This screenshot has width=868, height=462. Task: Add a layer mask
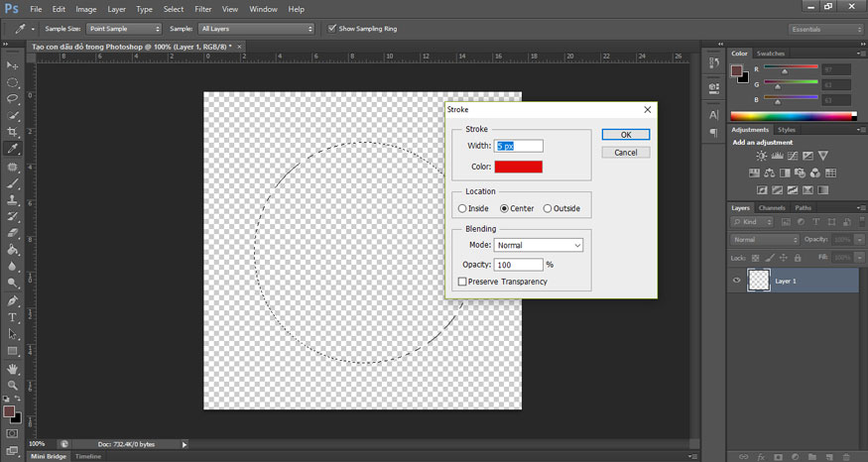[x=779, y=457]
